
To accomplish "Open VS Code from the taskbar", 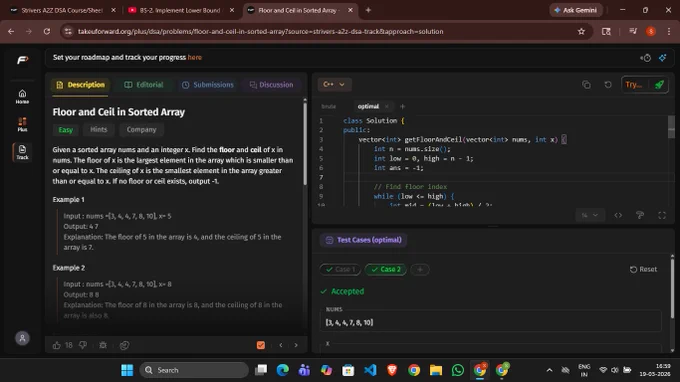I will pos(370,370).
